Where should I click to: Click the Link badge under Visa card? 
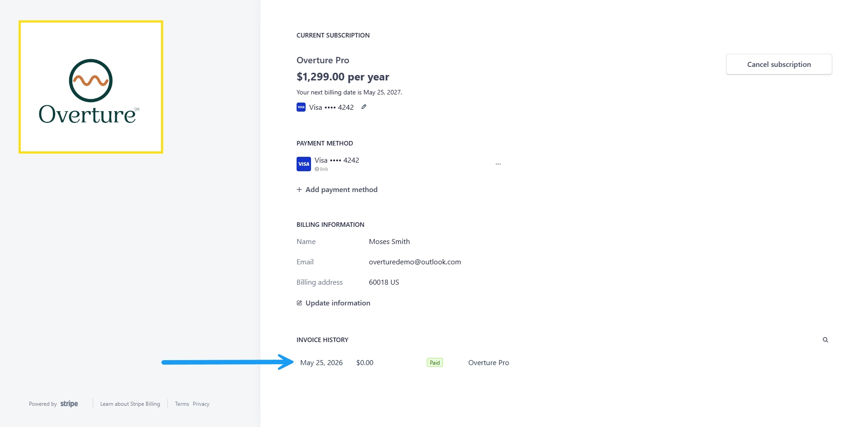[321, 169]
